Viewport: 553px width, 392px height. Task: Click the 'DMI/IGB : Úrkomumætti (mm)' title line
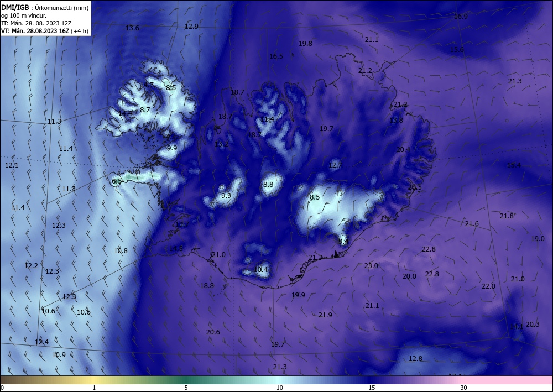tap(45, 7)
